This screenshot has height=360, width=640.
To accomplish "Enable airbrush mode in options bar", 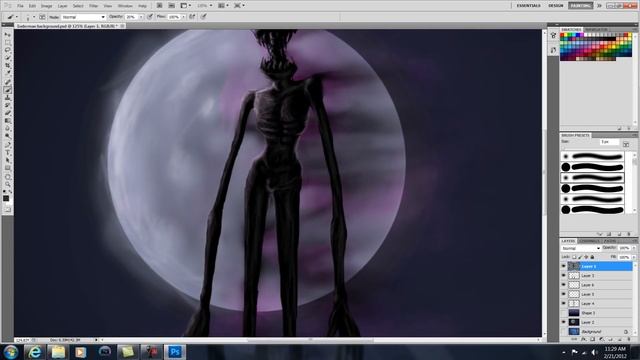I will [x=192, y=17].
